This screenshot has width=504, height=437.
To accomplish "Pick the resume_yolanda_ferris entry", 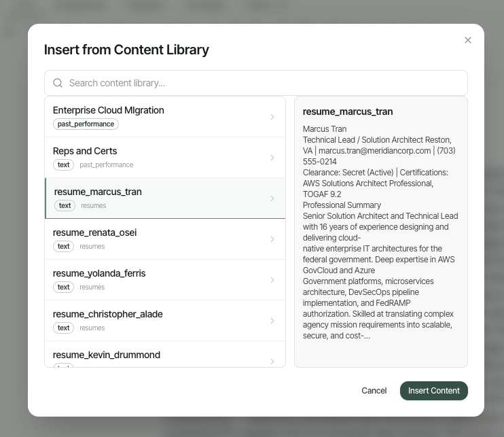I will pyautogui.click(x=165, y=280).
